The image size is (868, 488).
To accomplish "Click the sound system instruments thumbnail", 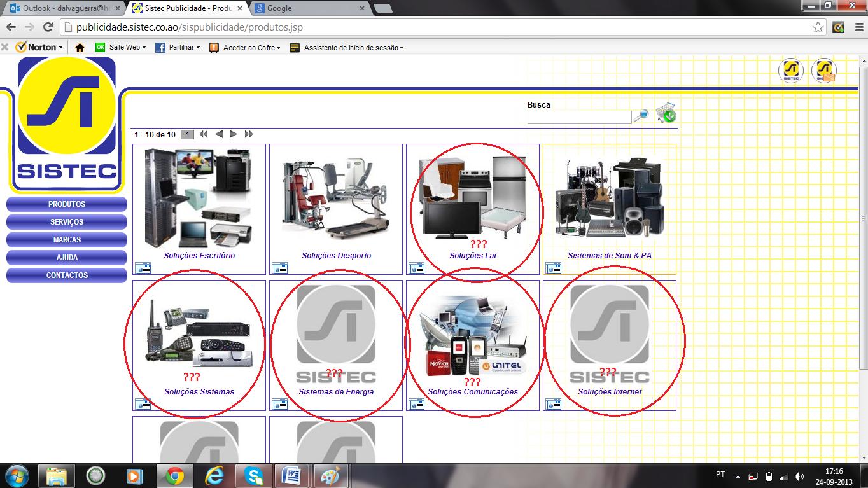I will point(610,197).
